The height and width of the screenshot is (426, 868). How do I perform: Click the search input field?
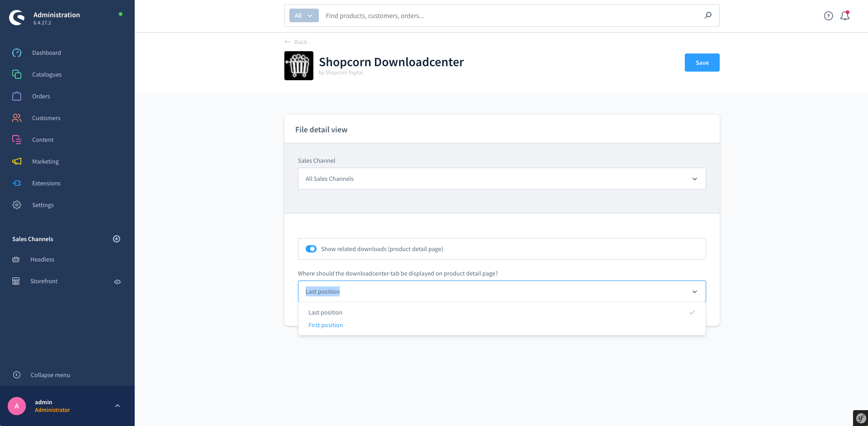coord(510,16)
